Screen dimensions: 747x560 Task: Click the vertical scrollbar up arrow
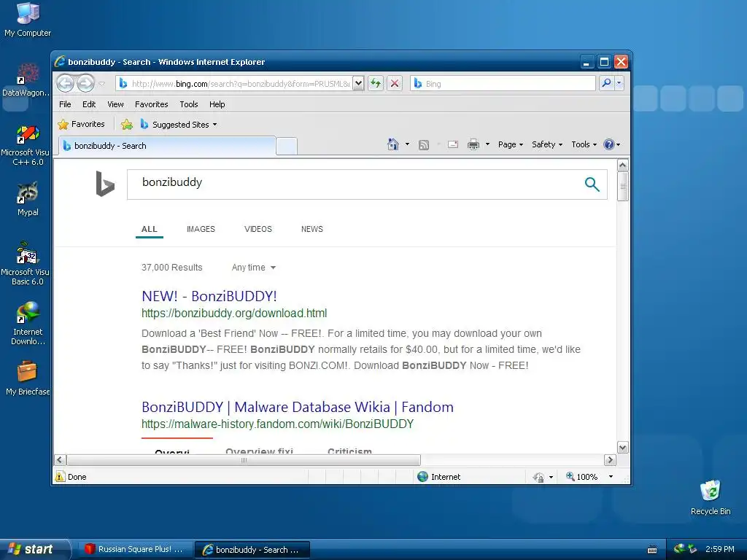click(623, 166)
